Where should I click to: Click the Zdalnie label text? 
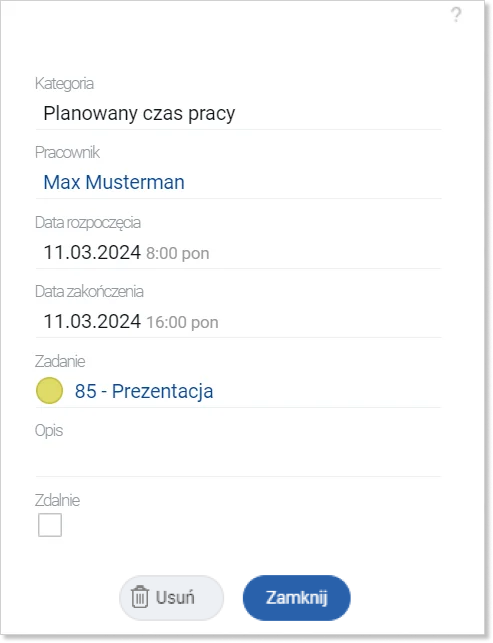tap(57, 500)
